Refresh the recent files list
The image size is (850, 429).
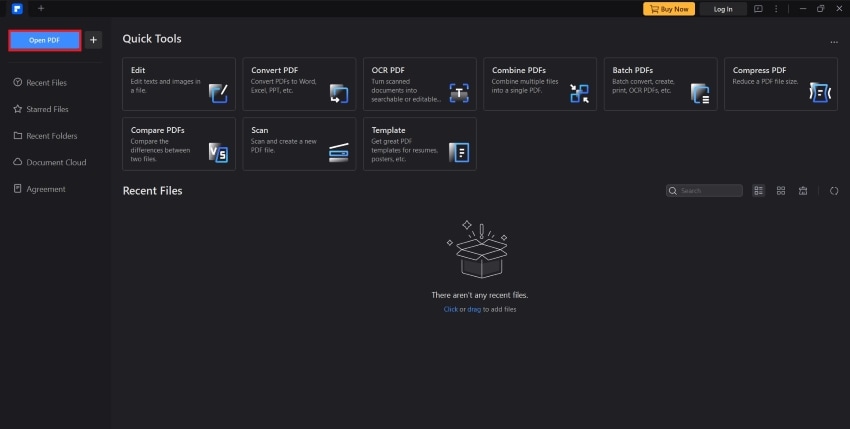tap(834, 190)
